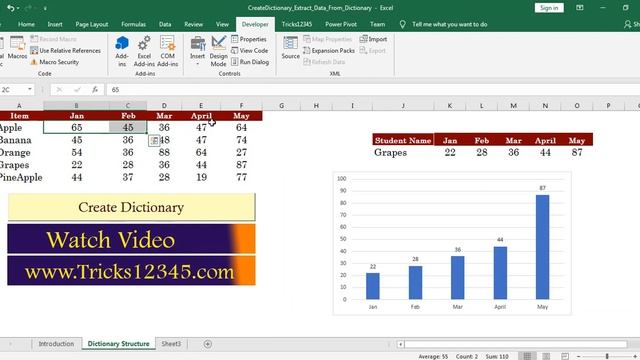Open Customize Quick Access Toolbar dropdown

pos(45,8)
